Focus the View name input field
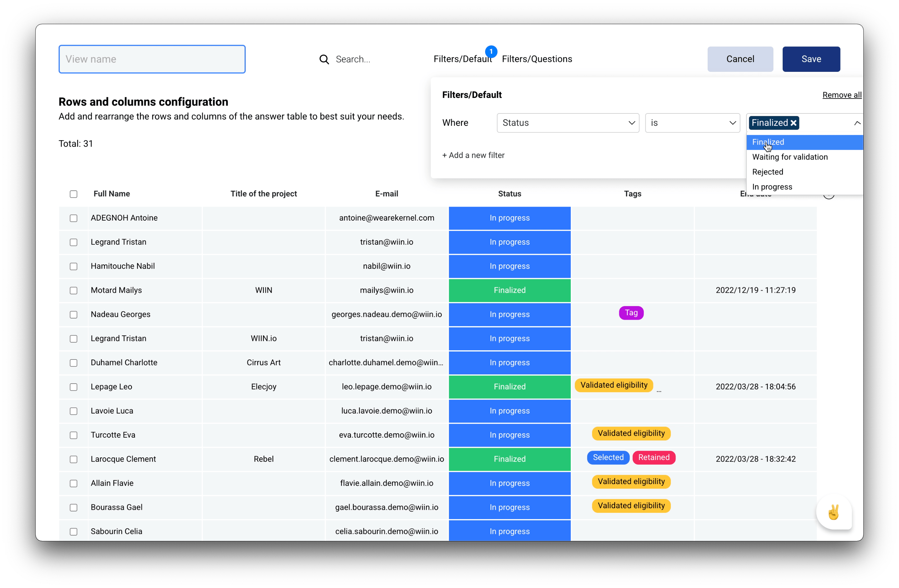This screenshot has height=588, width=899. pos(152,59)
